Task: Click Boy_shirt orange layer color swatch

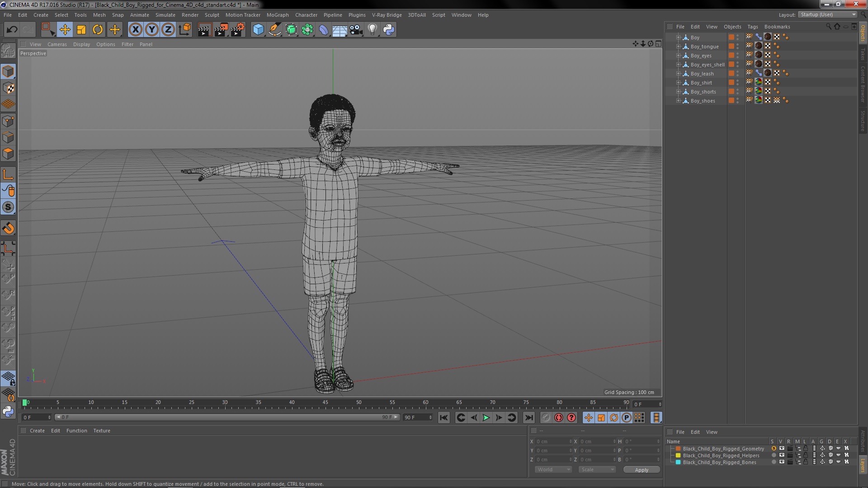Action: coord(731,83)
